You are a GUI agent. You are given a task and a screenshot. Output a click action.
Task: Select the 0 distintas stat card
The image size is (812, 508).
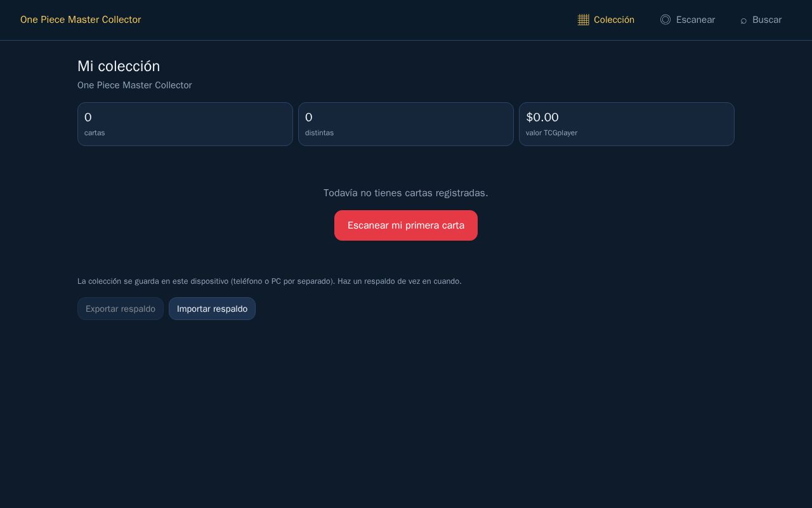(406, 124)
